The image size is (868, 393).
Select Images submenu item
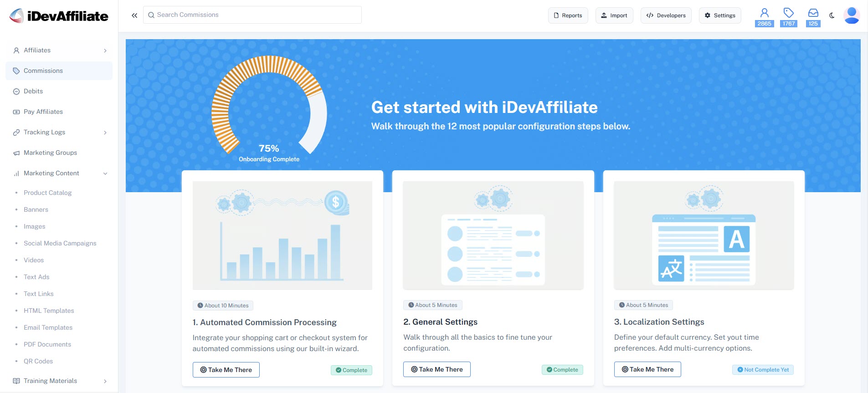[35, 226]
